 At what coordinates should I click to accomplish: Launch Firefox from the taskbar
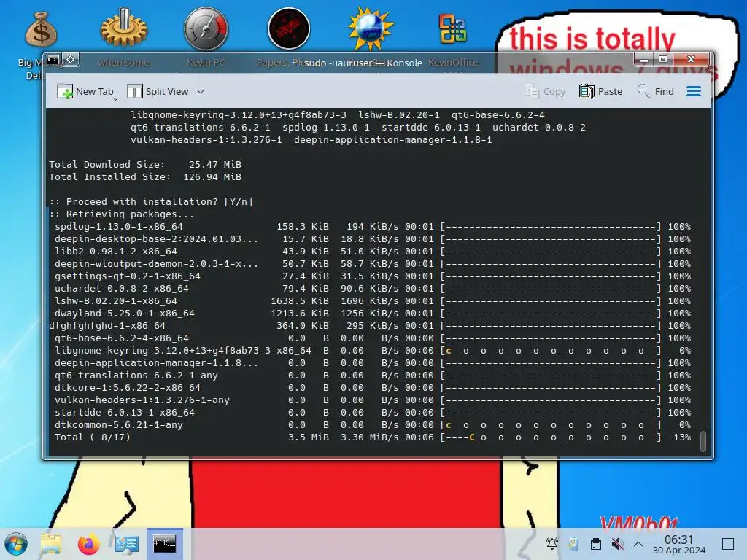(88, 544)
